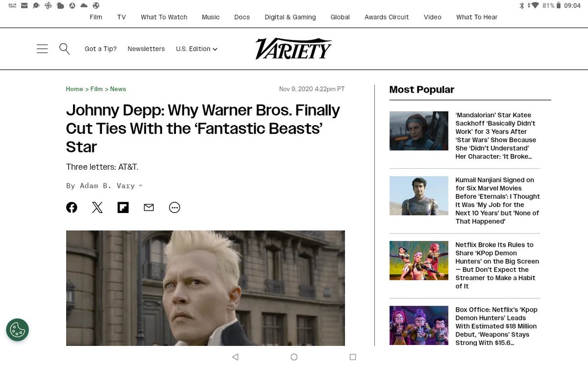The width and height of the screenshot is (588, 368).
Task: Share article on X
Action: [98, 208]
